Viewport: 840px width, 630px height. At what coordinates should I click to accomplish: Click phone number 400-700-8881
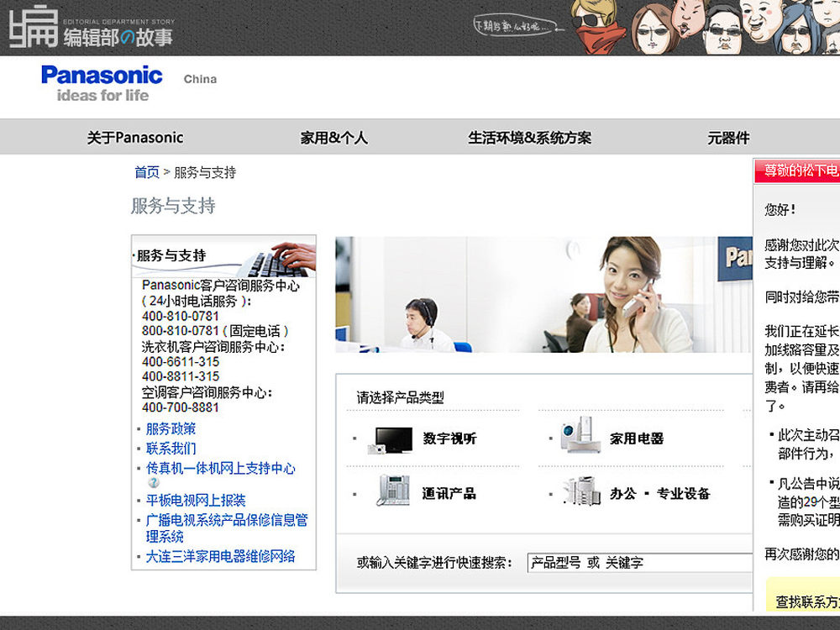[x=181, y=407]
